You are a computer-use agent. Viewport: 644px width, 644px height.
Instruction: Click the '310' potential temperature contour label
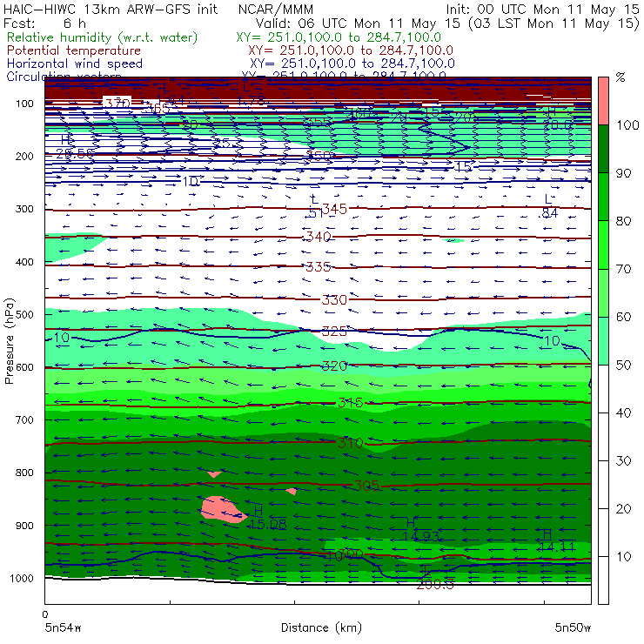coord(351,443)
